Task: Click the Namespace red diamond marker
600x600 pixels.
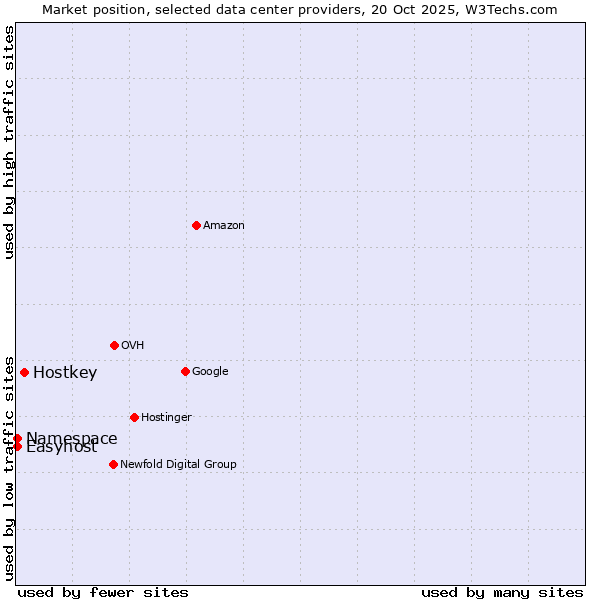Action: point(17,438)
